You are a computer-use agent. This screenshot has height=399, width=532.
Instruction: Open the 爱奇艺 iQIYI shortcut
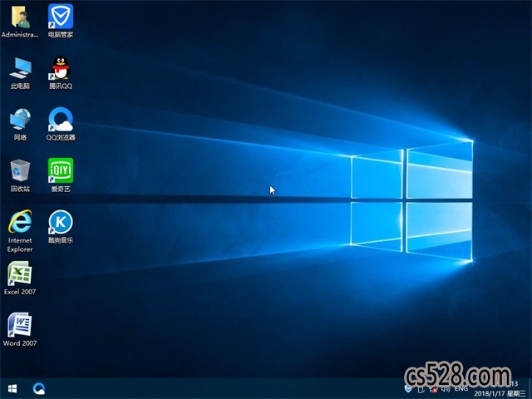(61, 175)
